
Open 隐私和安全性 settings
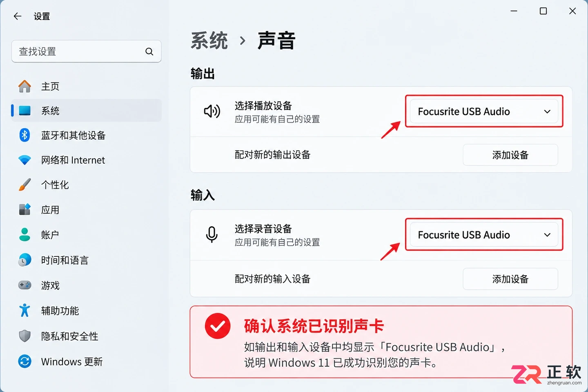pyautogui.click(x=86, y=336)
